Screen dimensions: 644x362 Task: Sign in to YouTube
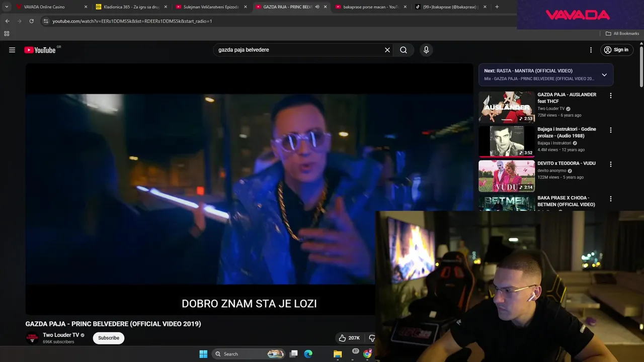point(616,50)
